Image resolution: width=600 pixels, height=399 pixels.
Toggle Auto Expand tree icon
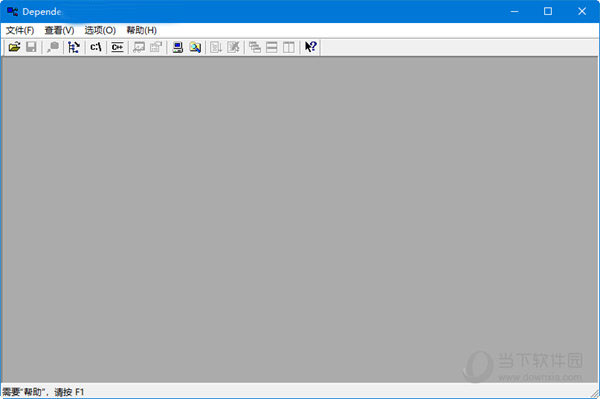[74, 47]
